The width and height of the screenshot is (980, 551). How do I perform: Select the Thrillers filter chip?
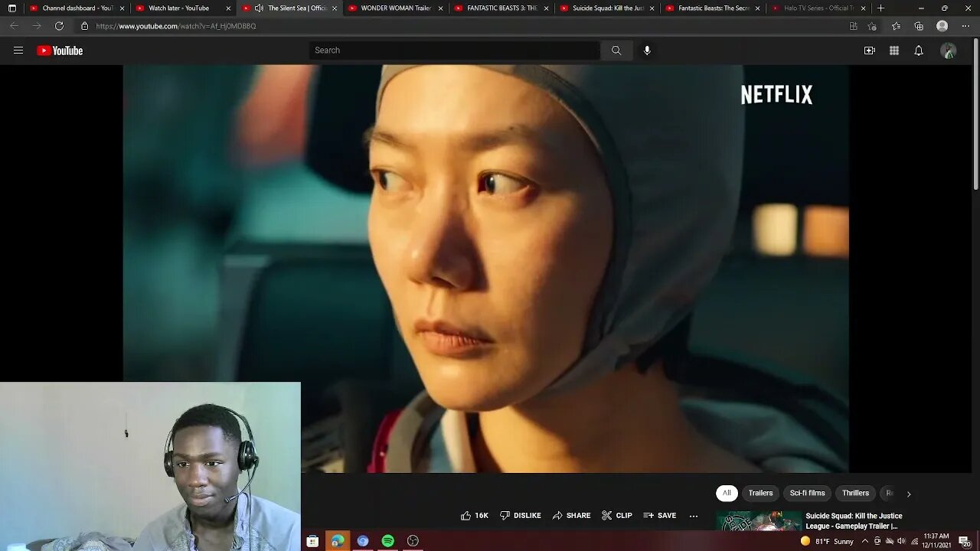coord(855,494)
